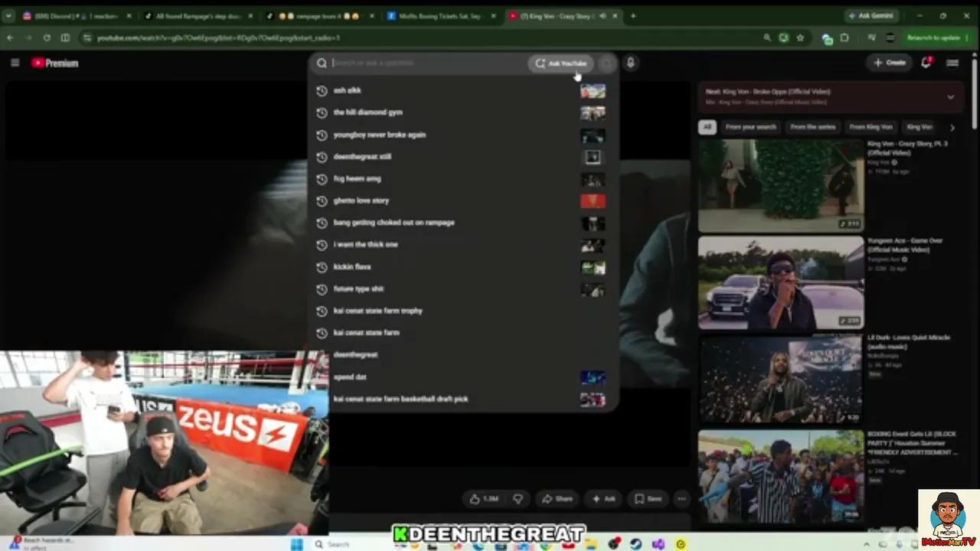Viewport: 980px width, 551px height.
Task: Open Visual Studio from the taskbar
Action: (658, 544)
